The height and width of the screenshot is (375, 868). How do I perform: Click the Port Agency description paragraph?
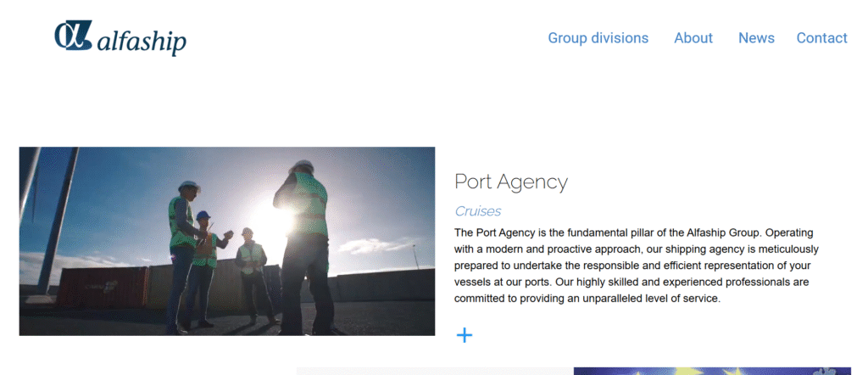click(636, 266)
